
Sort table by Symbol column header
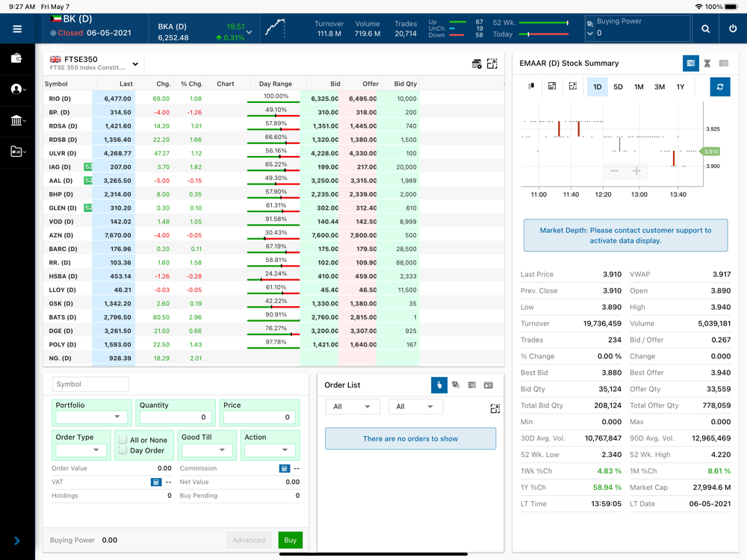(56, 84)
